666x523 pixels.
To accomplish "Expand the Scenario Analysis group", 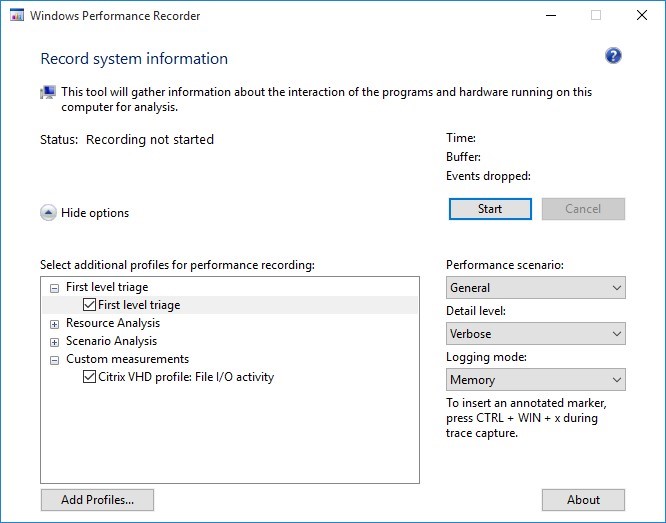I will (x=54, y=341).
